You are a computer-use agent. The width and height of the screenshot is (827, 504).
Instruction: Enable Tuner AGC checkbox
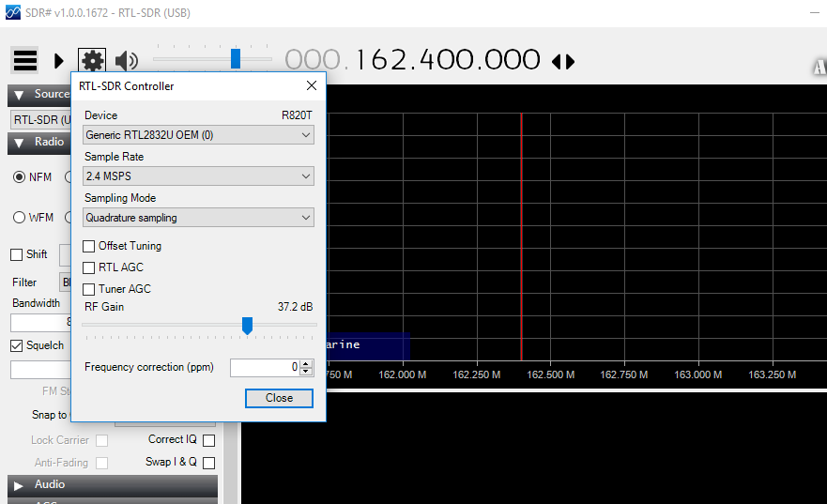pyautogui.click(x=88, y=289)
